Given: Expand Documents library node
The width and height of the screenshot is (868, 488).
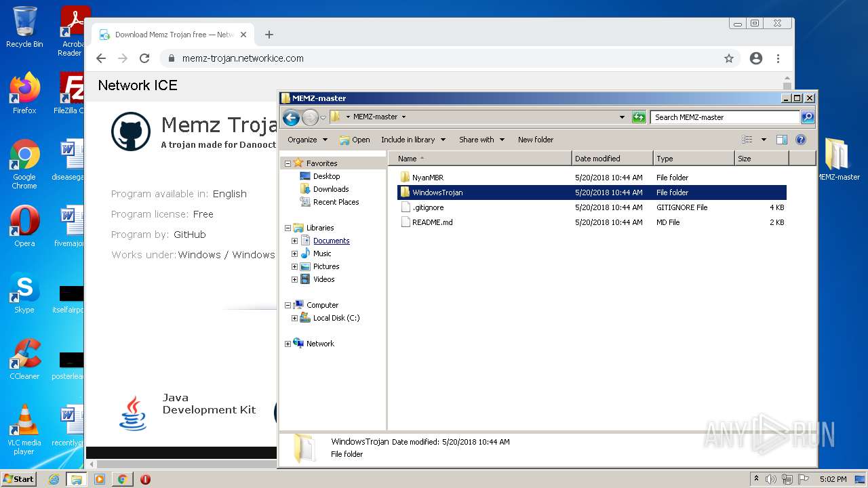Looking at the screenshot, I should [294, 241].
